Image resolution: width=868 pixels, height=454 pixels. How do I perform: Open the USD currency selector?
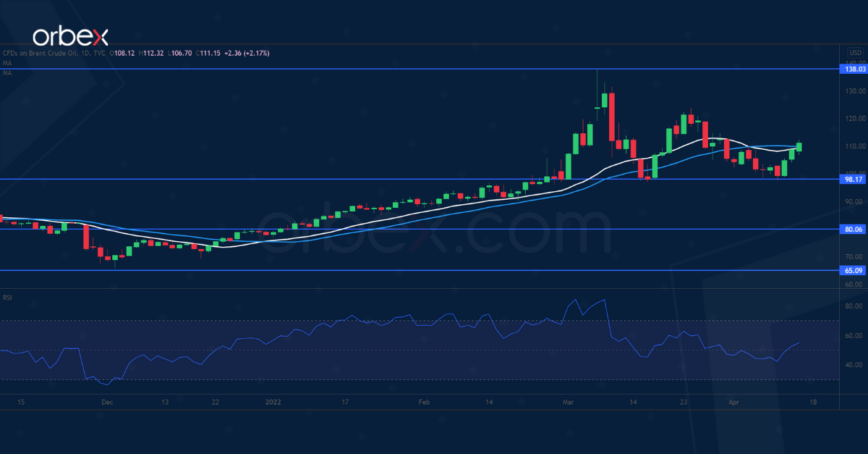tap(854, 53)
